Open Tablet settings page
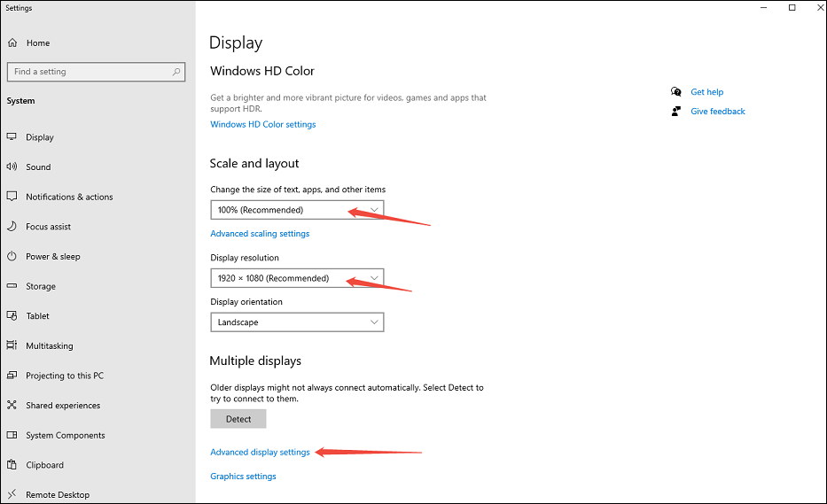 click(x=37, y=316)
